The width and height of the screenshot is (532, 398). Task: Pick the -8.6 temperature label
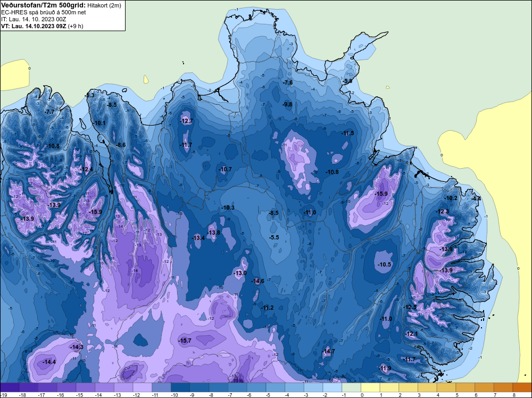tap(120, 145)
